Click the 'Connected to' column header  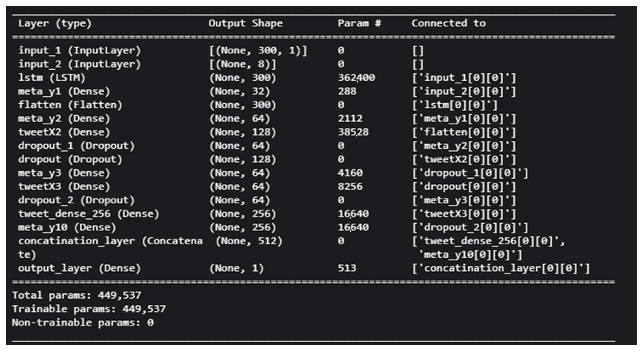click(449, 23)
